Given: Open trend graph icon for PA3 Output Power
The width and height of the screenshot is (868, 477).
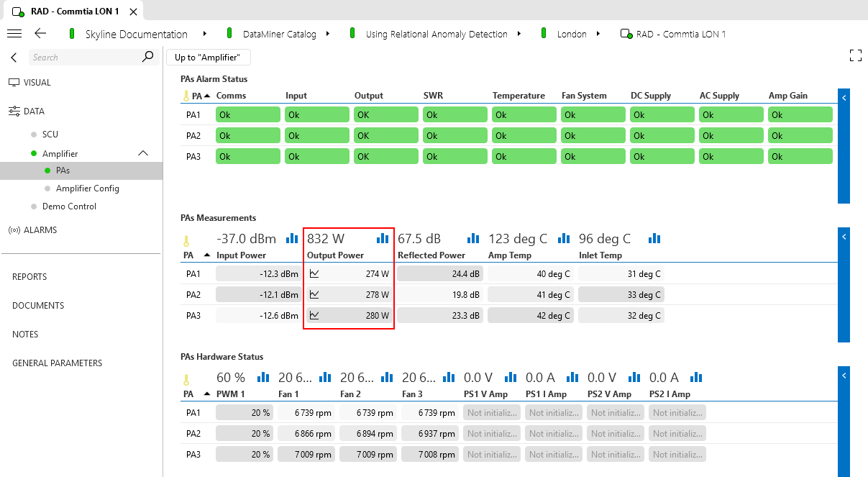Looking at the screenshot, I should coord(314,315).
